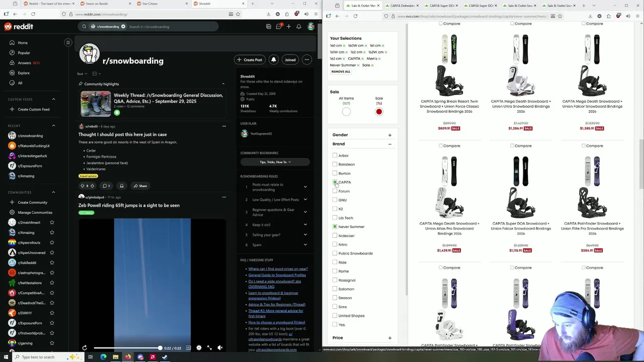
Task: Check the Lib Tech brand filter
Action: pyautogui.click(x=335, y=218)
